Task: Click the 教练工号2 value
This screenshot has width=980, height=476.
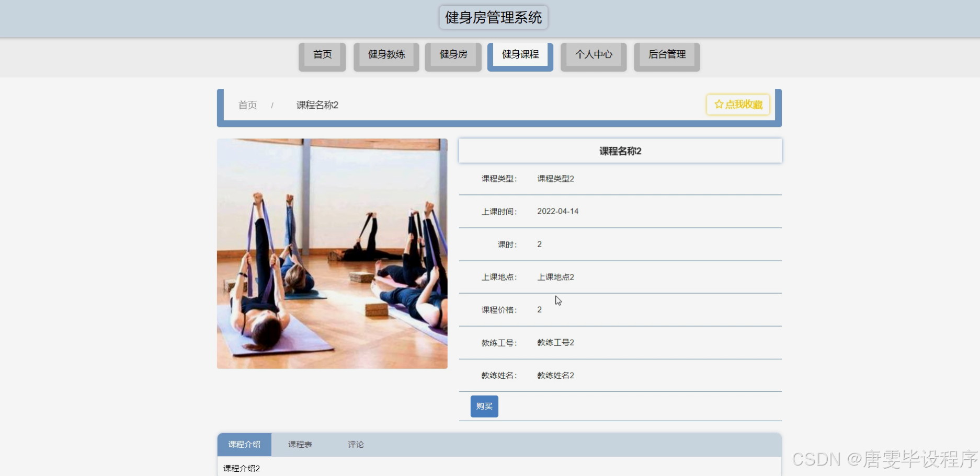Action: (x=555, y=343)
